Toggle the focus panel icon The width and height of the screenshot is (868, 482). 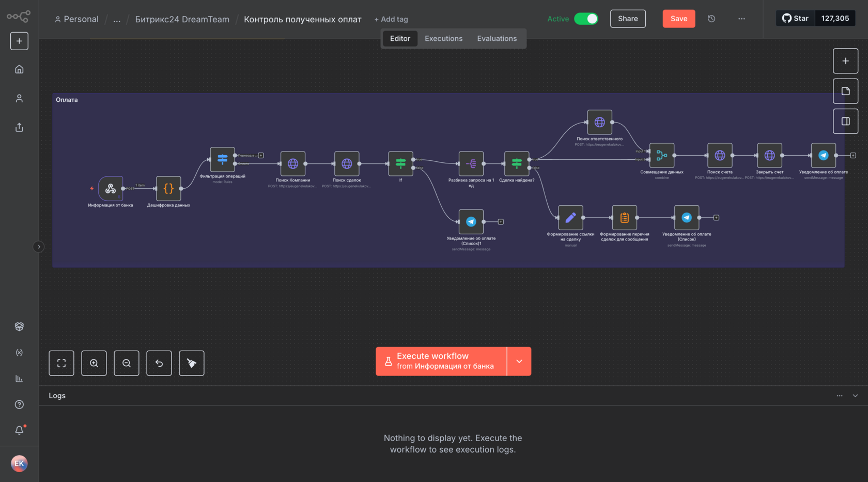coord(845,121)
